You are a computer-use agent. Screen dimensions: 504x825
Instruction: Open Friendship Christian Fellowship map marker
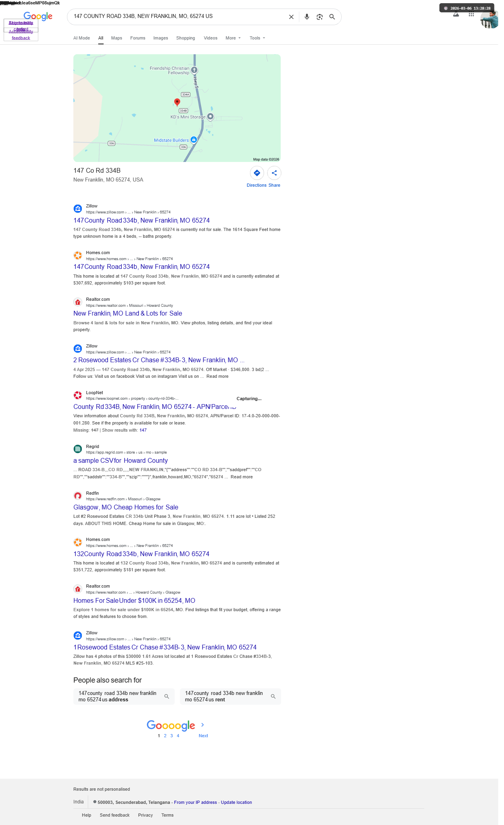[x=194, y=70]
